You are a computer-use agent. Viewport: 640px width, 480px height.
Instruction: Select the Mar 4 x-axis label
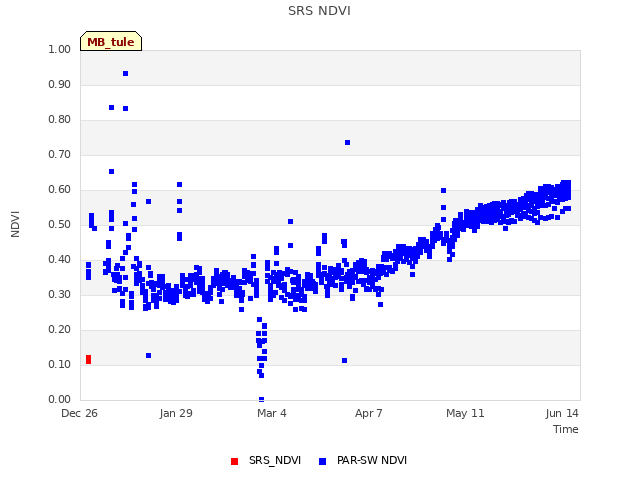272,413
